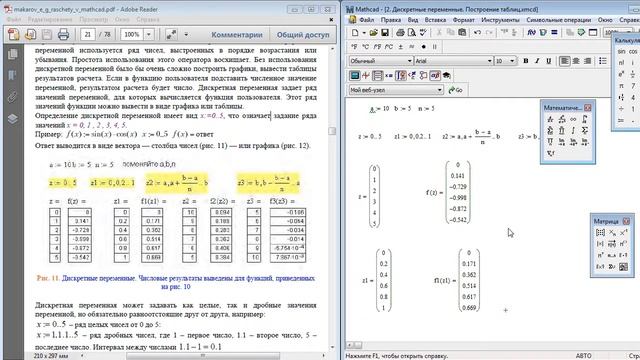
Task: Open the Комментарии pane in Adobe Reader
Action: click(237, 35)
